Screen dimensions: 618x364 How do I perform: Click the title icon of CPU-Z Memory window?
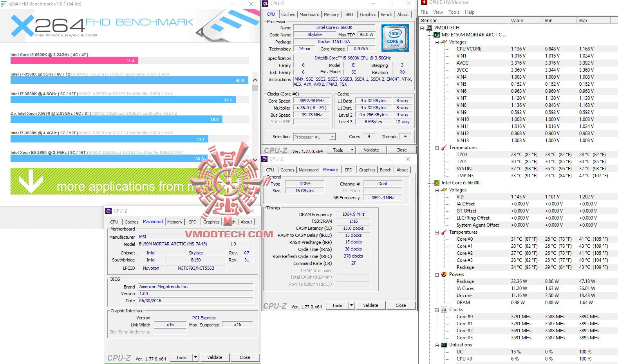[265, 159]
